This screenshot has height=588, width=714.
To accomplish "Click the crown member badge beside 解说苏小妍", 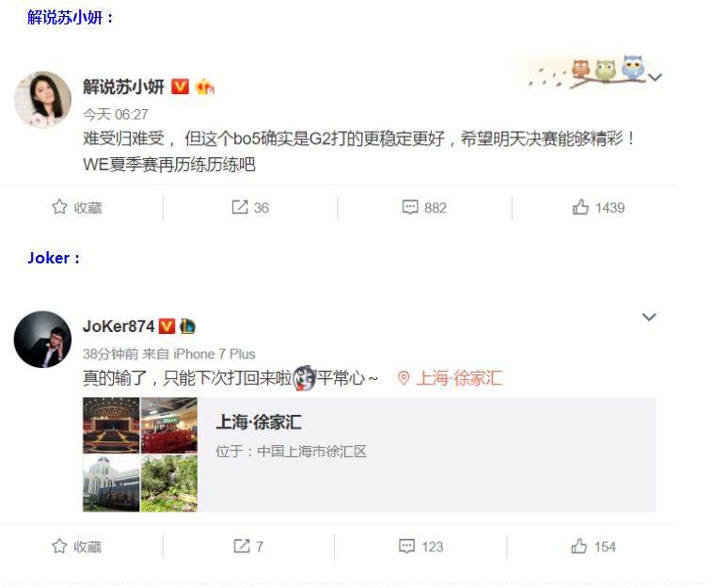I will (x=204, y=86).
